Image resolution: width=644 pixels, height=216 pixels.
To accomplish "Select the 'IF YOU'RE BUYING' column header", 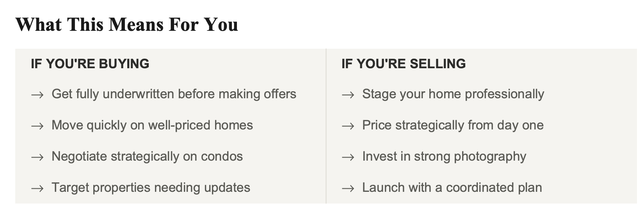I will 90,64.
